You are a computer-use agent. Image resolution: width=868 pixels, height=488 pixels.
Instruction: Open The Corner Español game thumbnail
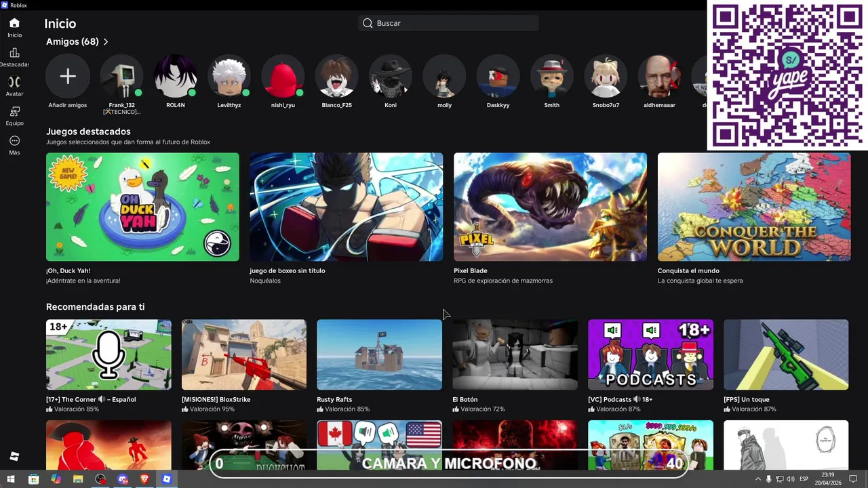click(x=108, y=354)
